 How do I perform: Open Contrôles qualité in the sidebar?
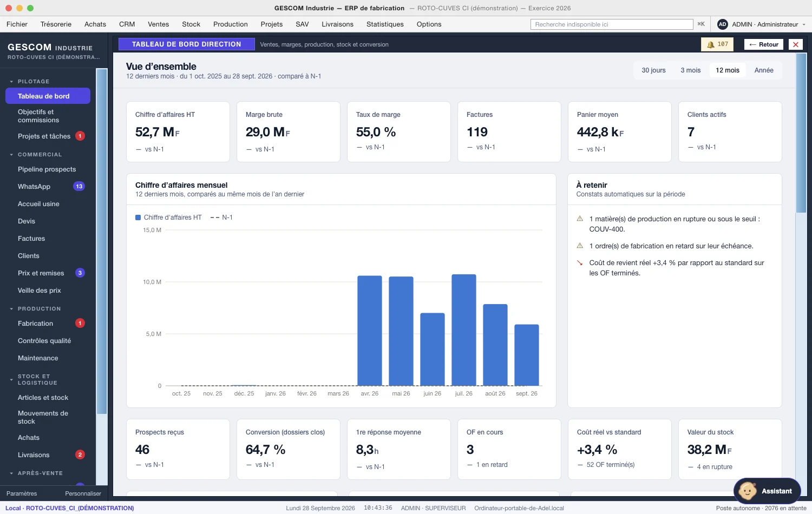coord(47,341)
